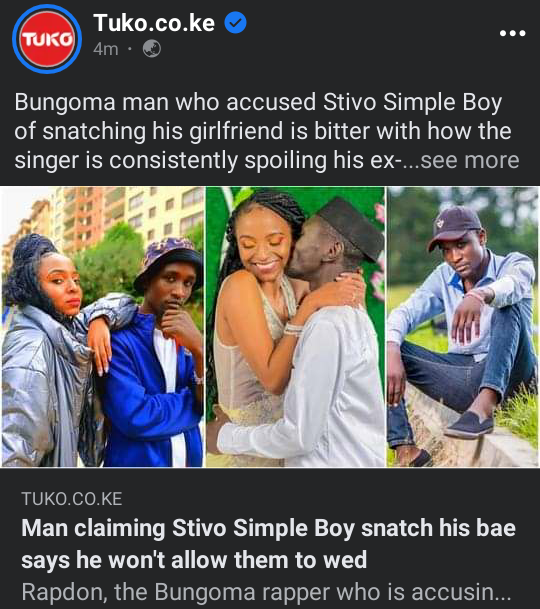Click the globe public audience icon

[152, 49]
